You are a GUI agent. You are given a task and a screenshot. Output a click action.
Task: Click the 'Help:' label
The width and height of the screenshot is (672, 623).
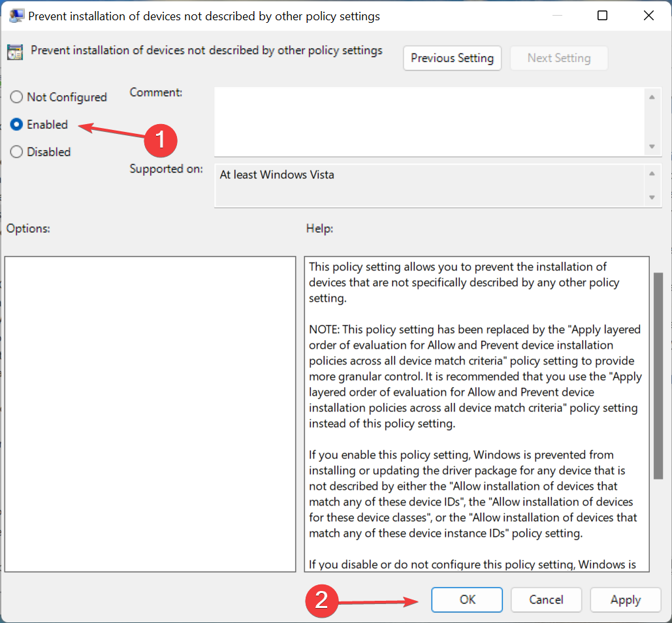pyautogui.click(x=320, y=229)
